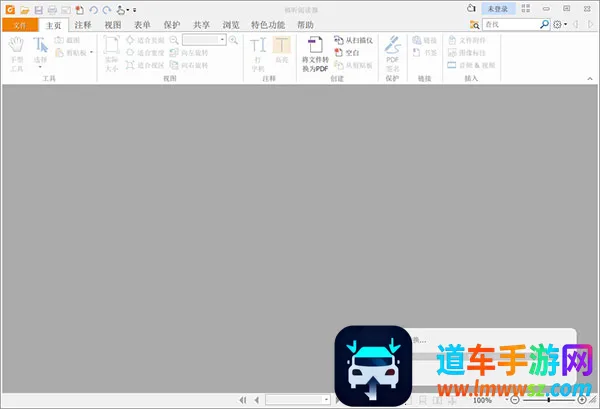Click the 将文件转换为PDF icon

coord(315,55)
